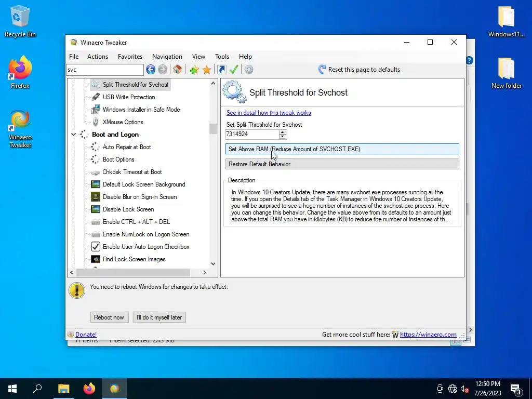Click I'll do it myself later
Screen dimensions: 532x399
pos(159,317)
